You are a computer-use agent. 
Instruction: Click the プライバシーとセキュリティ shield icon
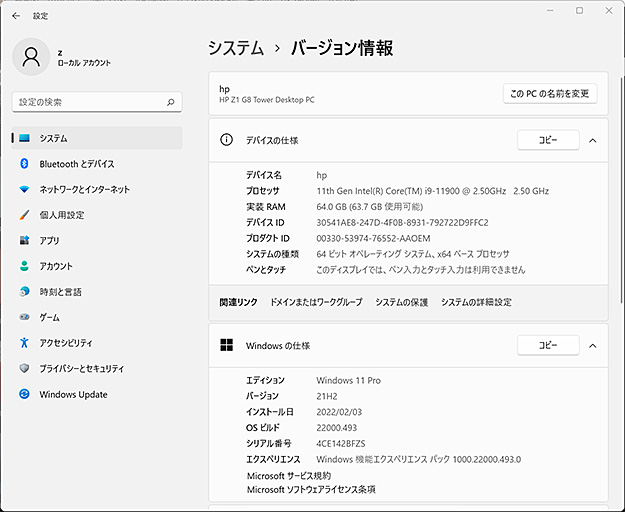(x=25, y=369)
